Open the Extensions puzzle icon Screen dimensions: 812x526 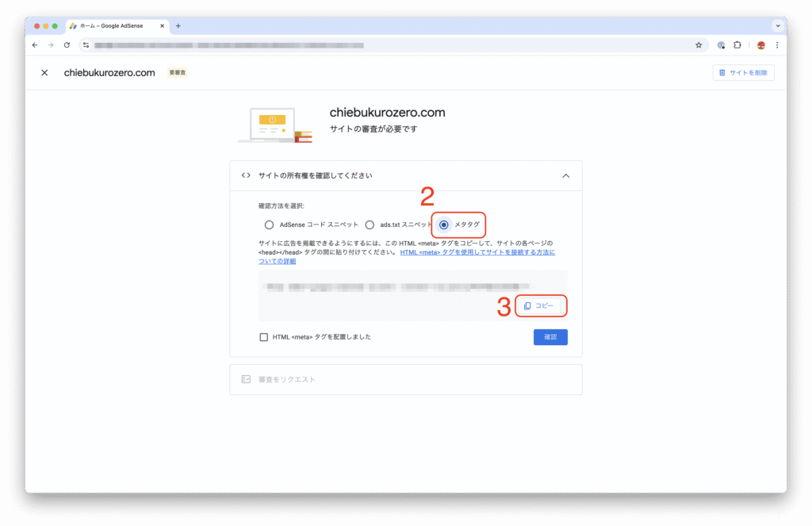[x=737, y=45]
